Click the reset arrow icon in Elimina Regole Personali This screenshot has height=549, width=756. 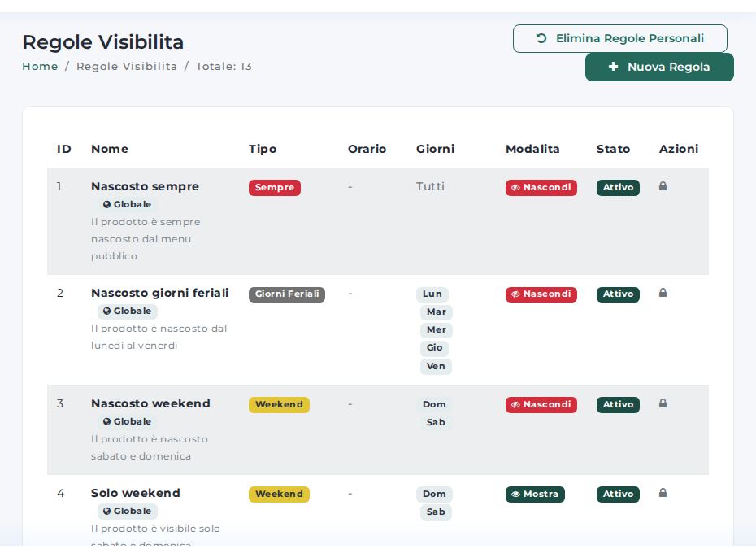(541, 38)
